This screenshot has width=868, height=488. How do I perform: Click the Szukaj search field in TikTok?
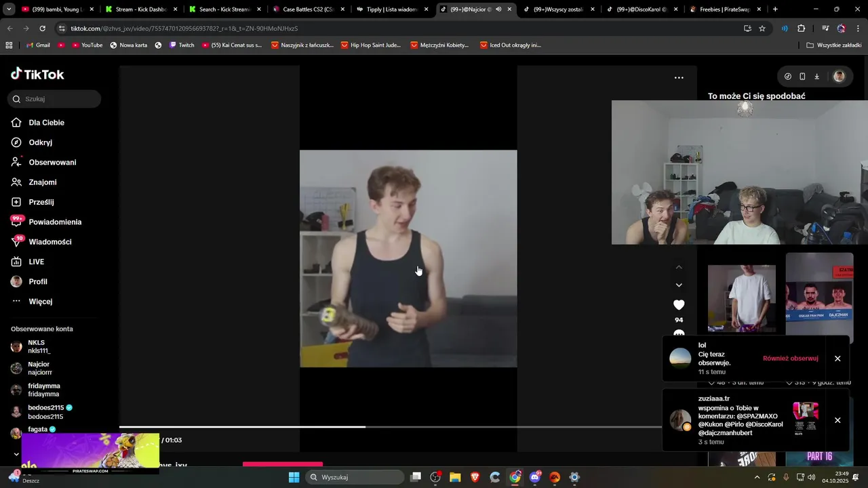54,99
